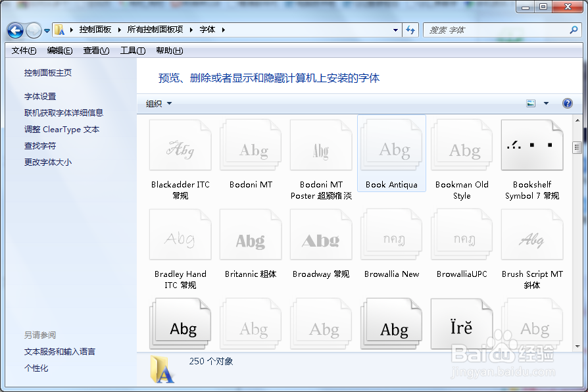Open the 文件(F) menu
The height and width of the screenshot is (392, 588).
tap(24, 51)
